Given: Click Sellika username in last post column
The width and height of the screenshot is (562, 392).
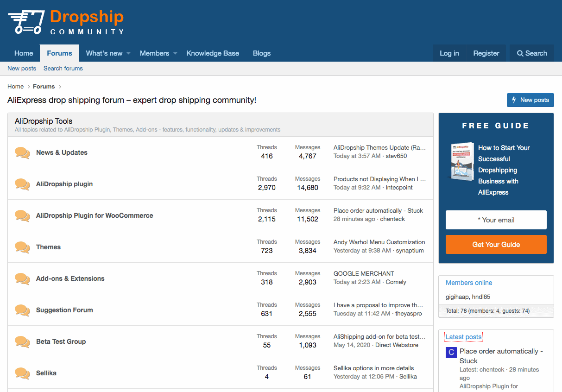Looking at the screenshot, I should pos(408,377).
